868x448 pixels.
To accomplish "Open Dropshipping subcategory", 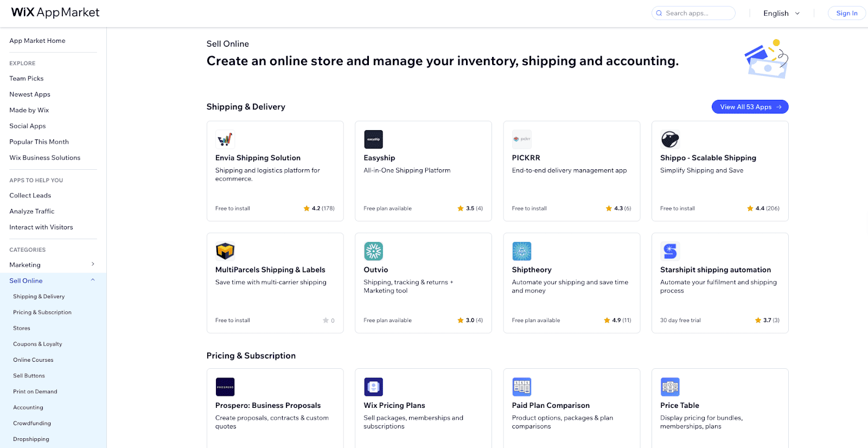I will click(31, 439).
